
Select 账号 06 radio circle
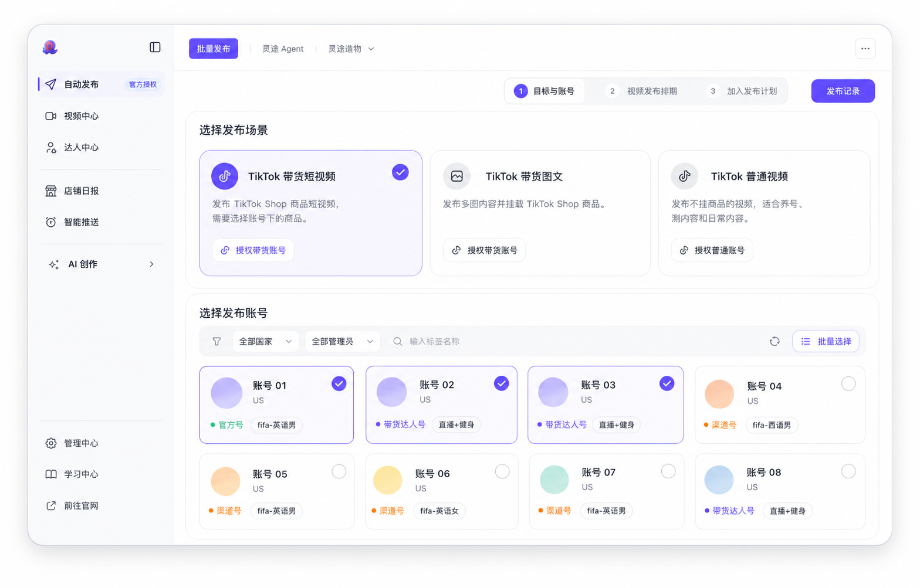click(502, 471)
